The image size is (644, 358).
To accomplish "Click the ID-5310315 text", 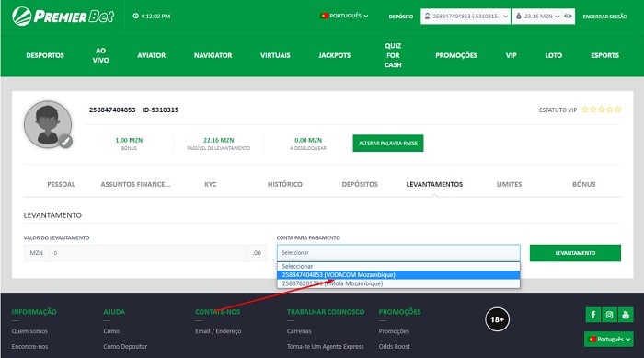I will [160, 110].
